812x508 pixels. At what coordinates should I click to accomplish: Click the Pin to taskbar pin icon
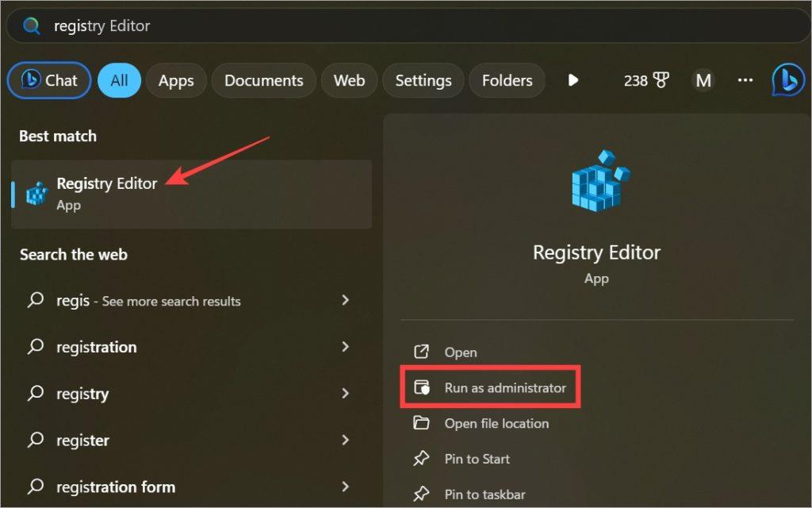[421, 494]
